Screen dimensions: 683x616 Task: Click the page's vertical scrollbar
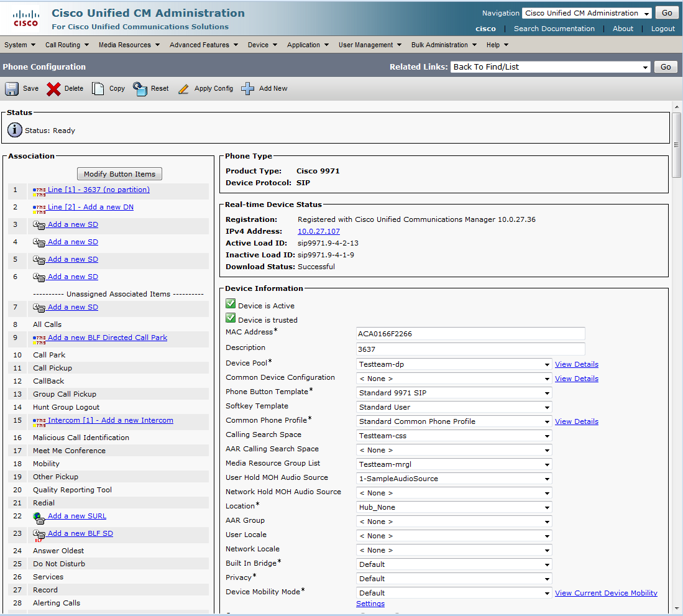point(677,145)
